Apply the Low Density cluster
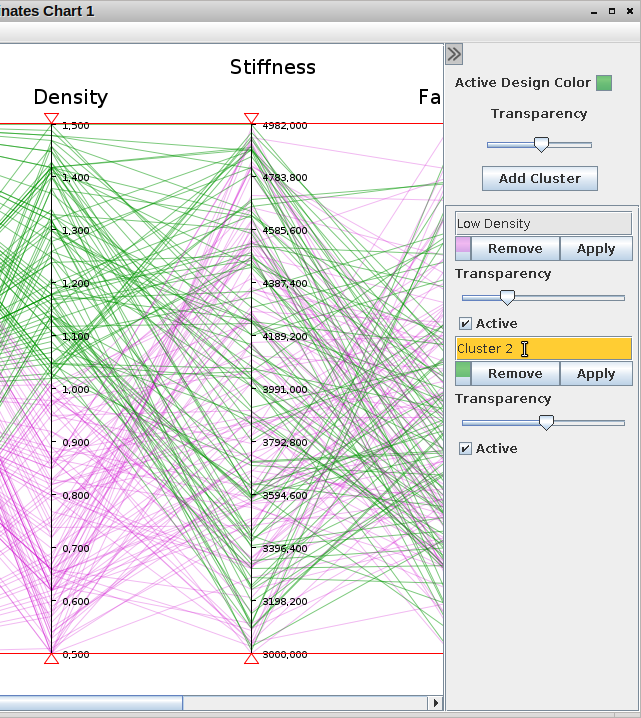 [596, 248]
